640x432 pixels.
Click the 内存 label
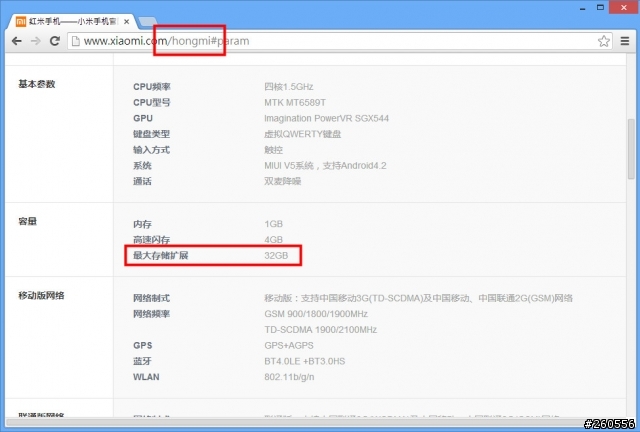(x=142, y=224)
